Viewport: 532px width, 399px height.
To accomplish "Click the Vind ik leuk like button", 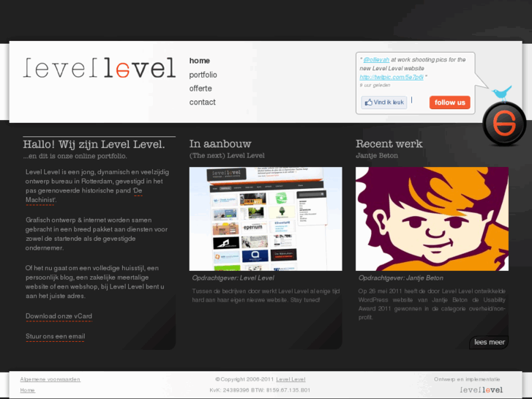I will point(384,102).
